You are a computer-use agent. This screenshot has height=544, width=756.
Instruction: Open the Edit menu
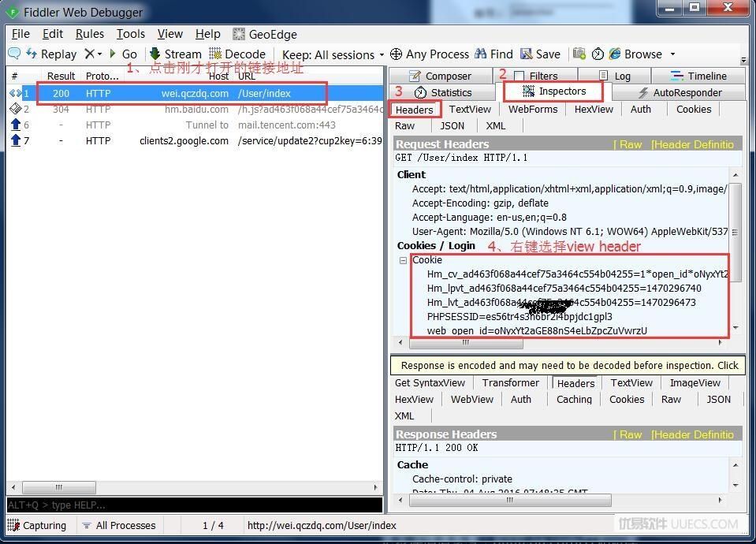53,34
